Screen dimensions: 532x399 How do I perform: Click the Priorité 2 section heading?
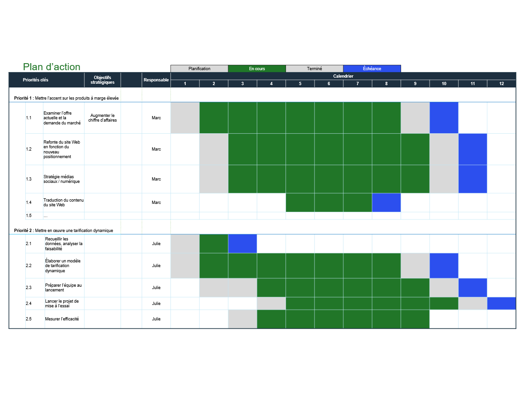64,231
